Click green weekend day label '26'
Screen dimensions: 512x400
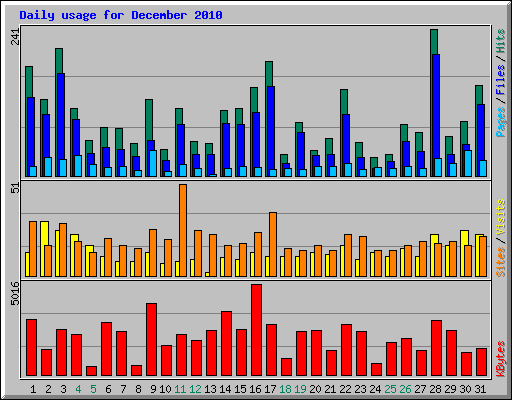coord(405,389)
